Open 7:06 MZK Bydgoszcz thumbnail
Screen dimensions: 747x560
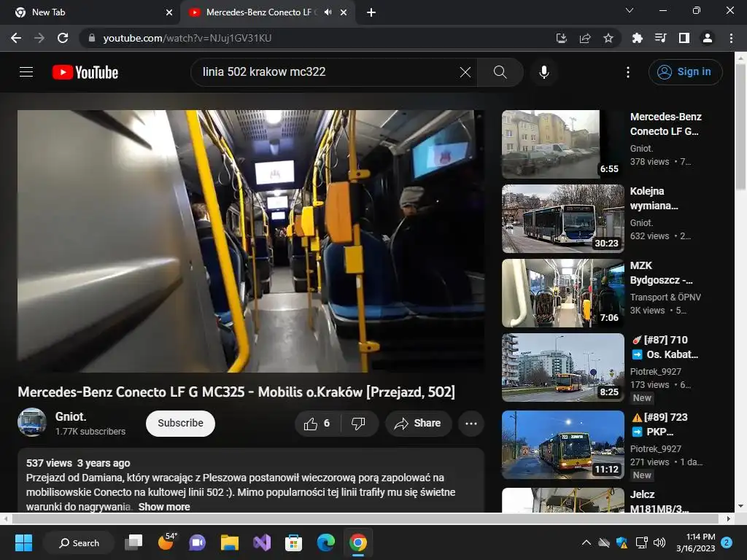562,293
